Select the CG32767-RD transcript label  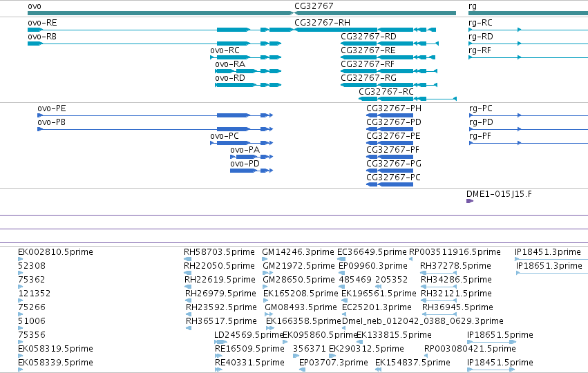(x=369, y=37)
